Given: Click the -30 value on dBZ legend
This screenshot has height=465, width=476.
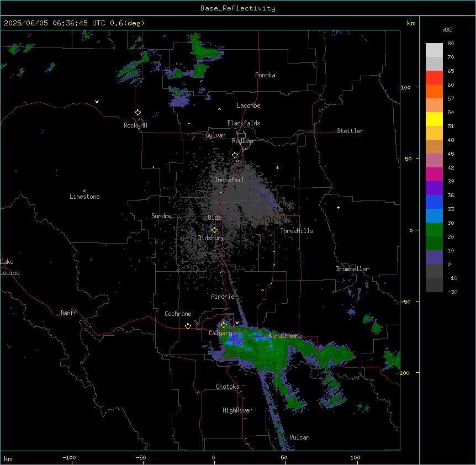Looking at the screenshot, I should (x=452, y=292).
